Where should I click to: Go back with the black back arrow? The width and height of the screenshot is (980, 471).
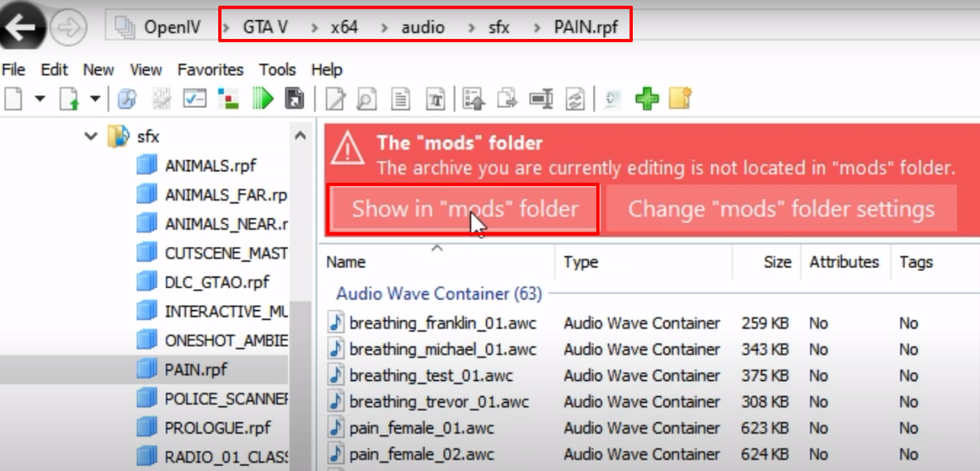click(x=23, y=26)
